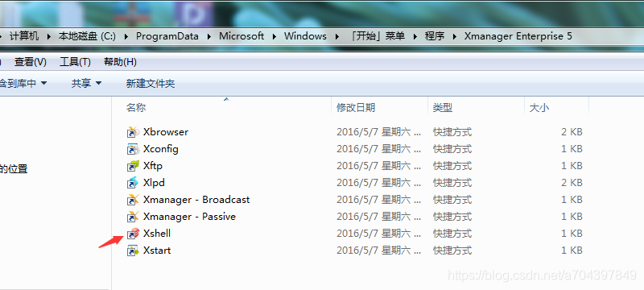Open the 工具(T) menu
644x290 pixels.
[75, 62]
